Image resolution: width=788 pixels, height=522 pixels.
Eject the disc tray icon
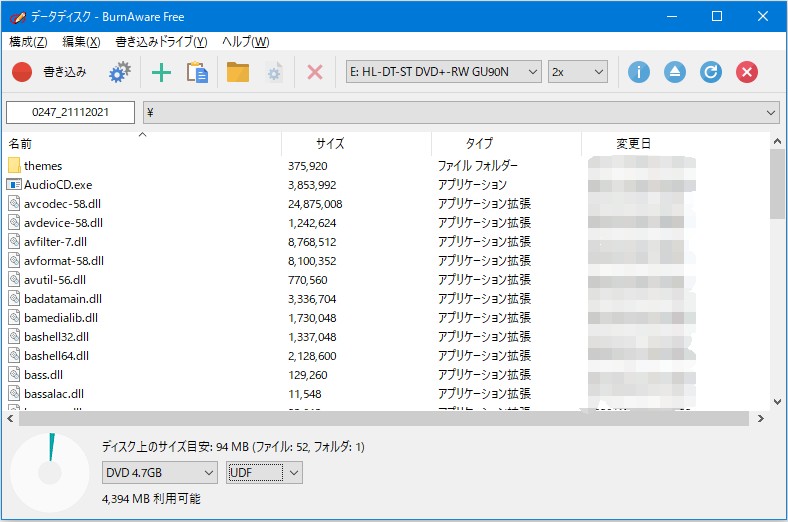click(674, 72)
